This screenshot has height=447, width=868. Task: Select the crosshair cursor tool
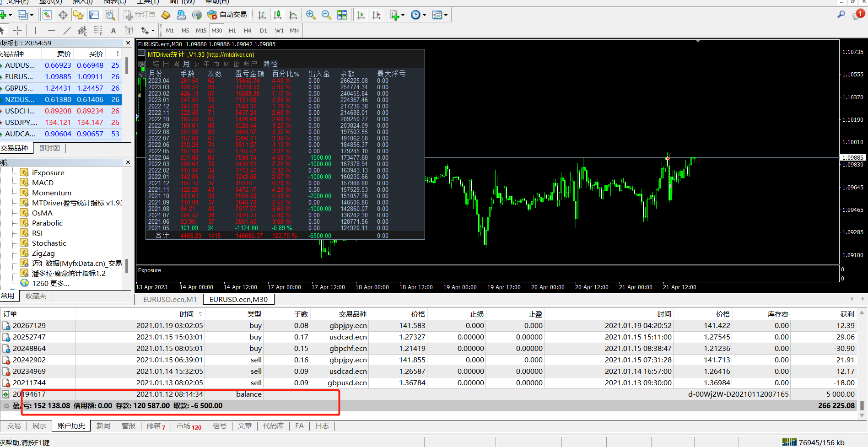[x=17, y=31]
